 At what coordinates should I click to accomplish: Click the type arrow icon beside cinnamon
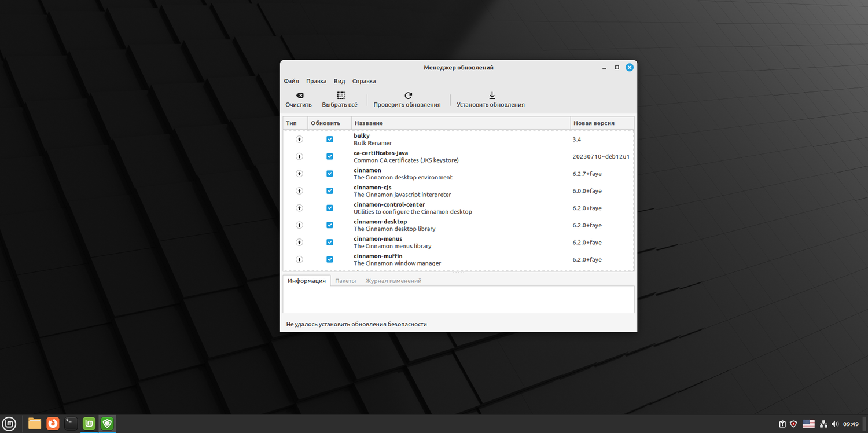[299, 174]
